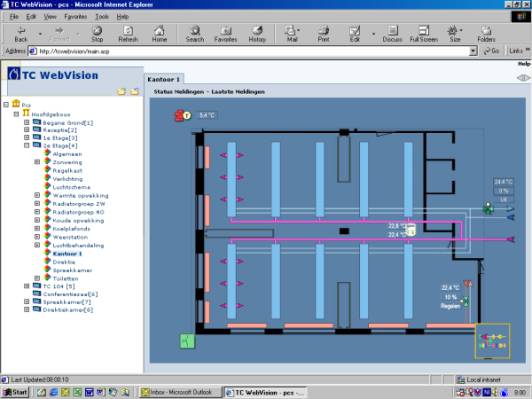
Task: Select Luchtschema in the tree
Action: tap(72, 187)
